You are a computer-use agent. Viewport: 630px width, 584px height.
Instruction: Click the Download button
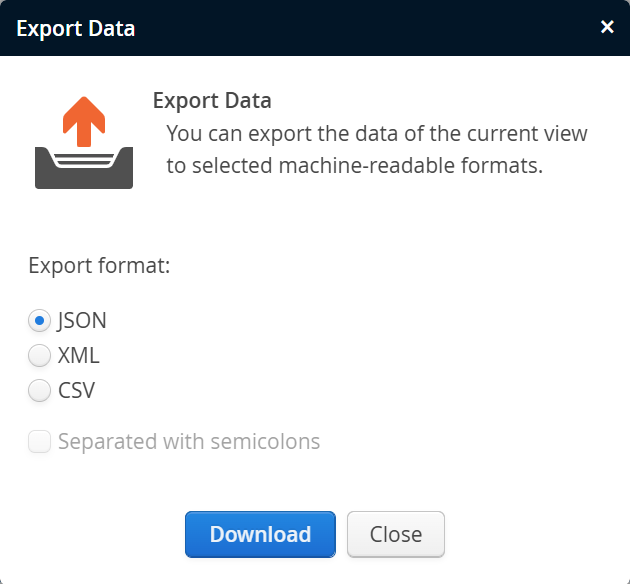(x=260, y=534)
